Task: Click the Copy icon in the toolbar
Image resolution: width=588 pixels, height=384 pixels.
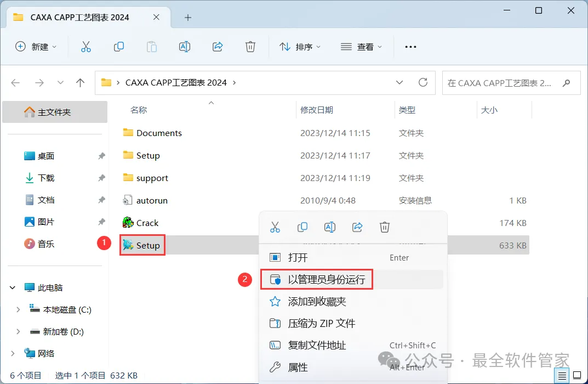Action: [119, 47]
